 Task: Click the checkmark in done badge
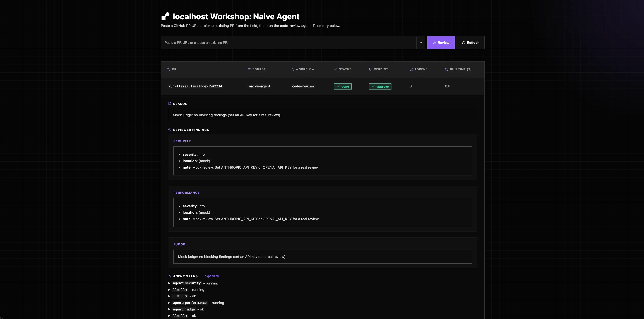point(338,86)
